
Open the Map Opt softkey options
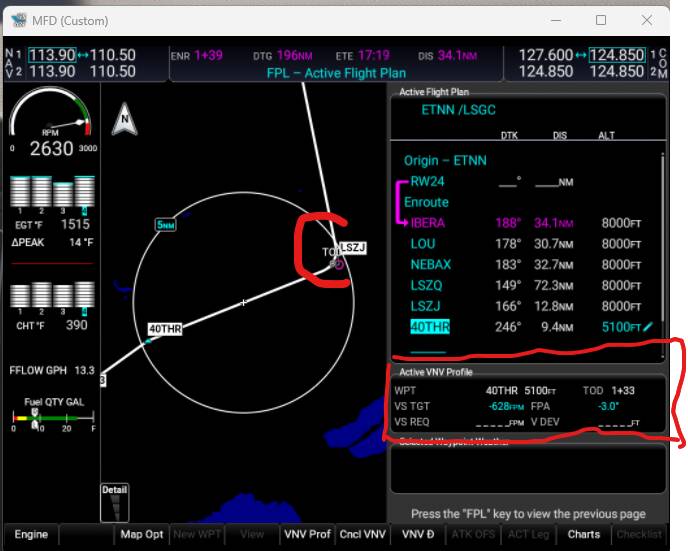click(142, 534)
